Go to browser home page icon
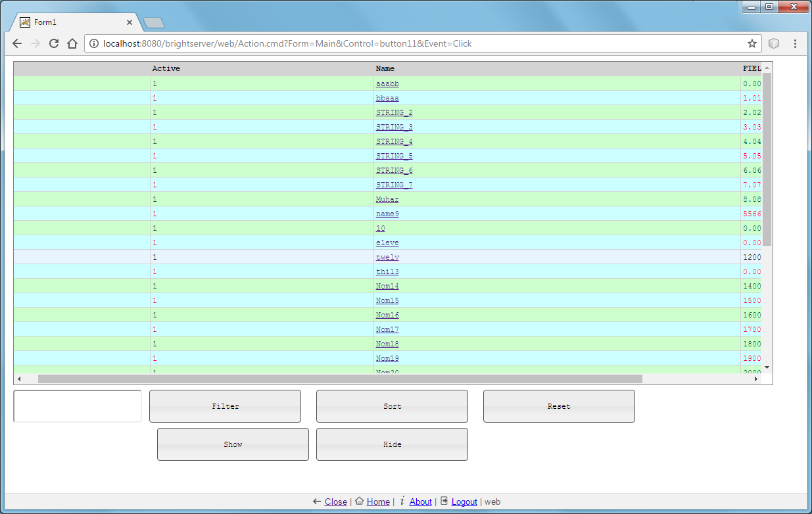 (x=73, y=43)
